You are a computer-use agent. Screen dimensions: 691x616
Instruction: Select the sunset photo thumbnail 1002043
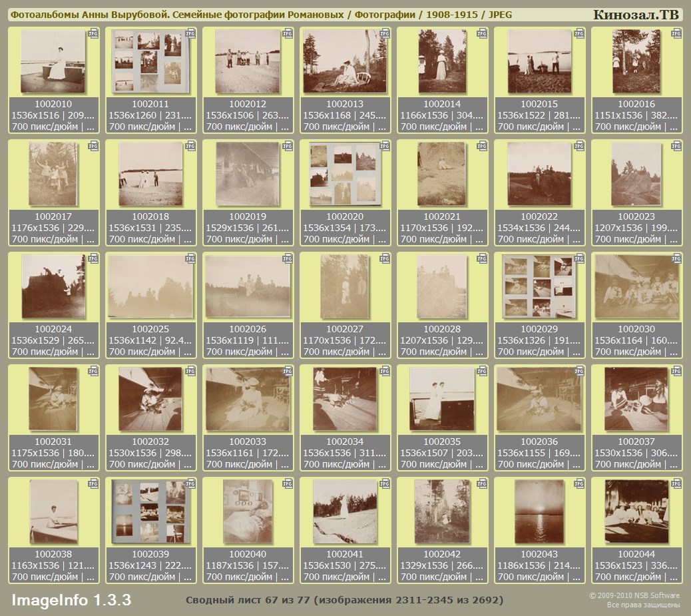[539, 511]
